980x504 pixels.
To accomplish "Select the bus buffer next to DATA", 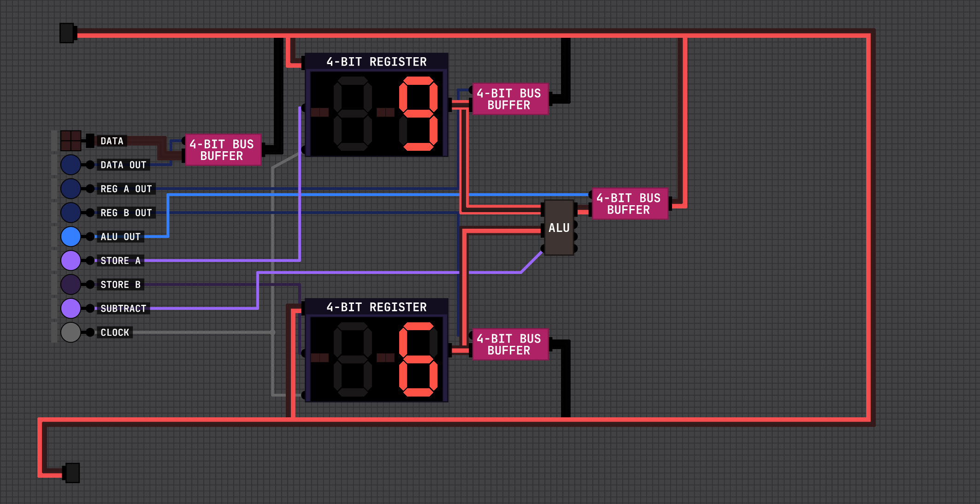I will tap(222, 150).
